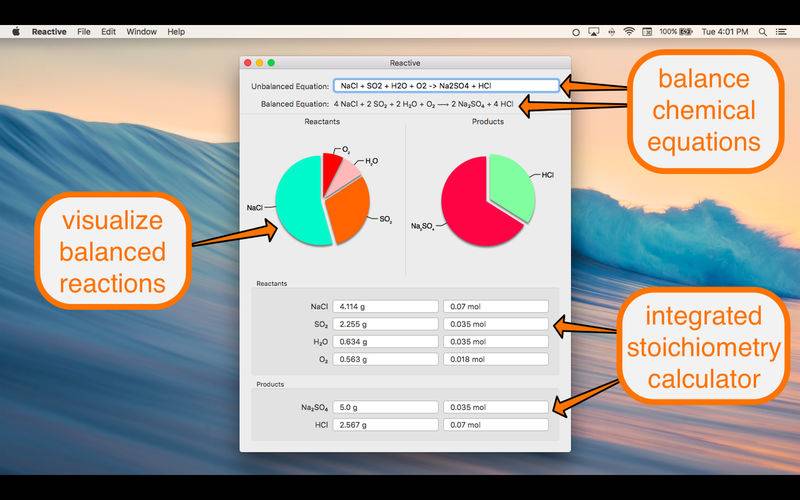
Task: Click the Na2SO4 moles field
Action: point(495,407)
